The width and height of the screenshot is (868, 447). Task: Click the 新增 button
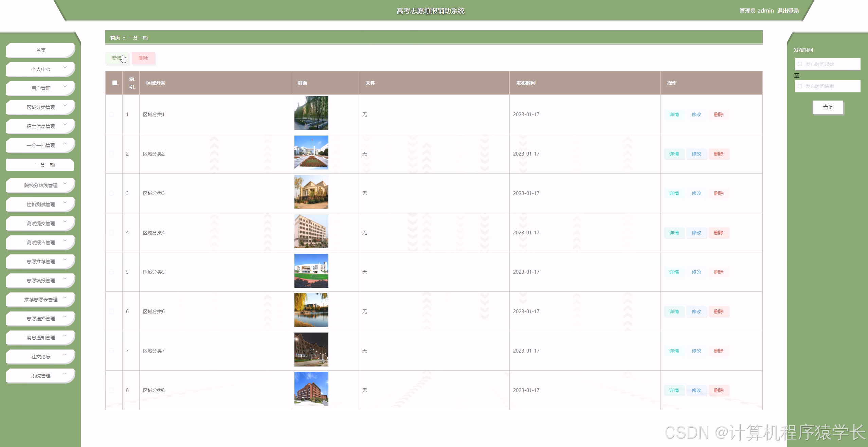pos(117,58)
